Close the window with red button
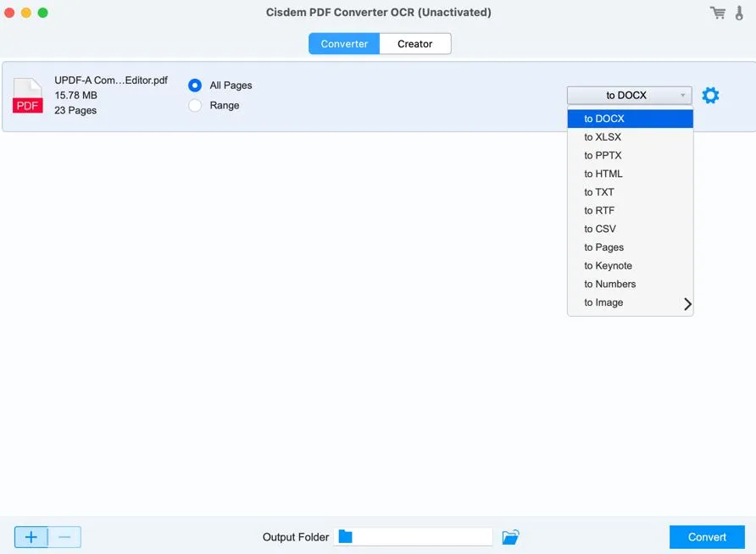The width and height of the screenshot is (756, 554). coord(9,13)
